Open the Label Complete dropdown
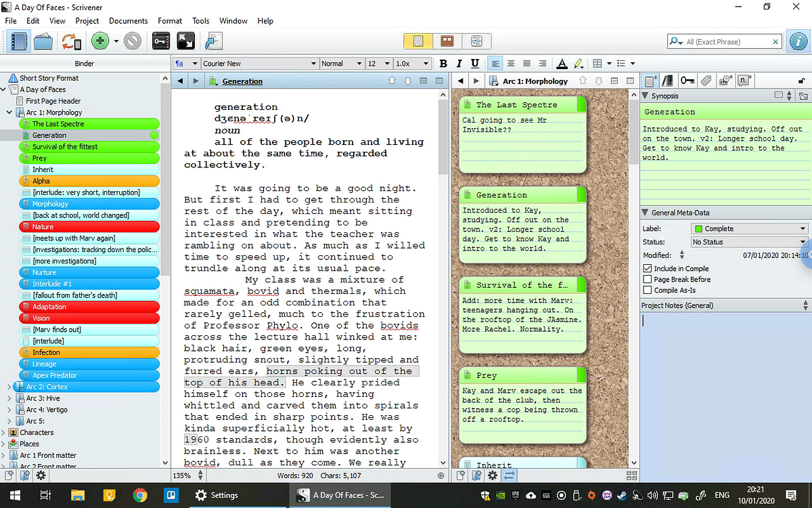This screenshot has width=812, height=508. [x=750, y=229]
